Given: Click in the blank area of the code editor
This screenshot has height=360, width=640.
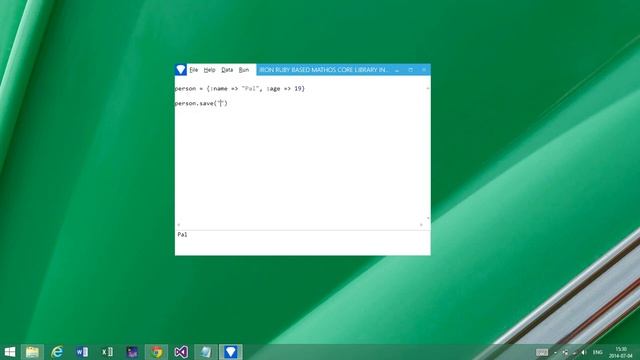Looking at the screenshot, I should 300,163.
